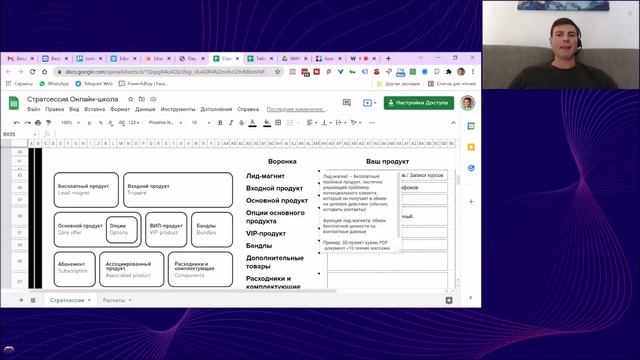Open Tasks in the side panel
Screen dimensions: 640x360
point(471,168)
